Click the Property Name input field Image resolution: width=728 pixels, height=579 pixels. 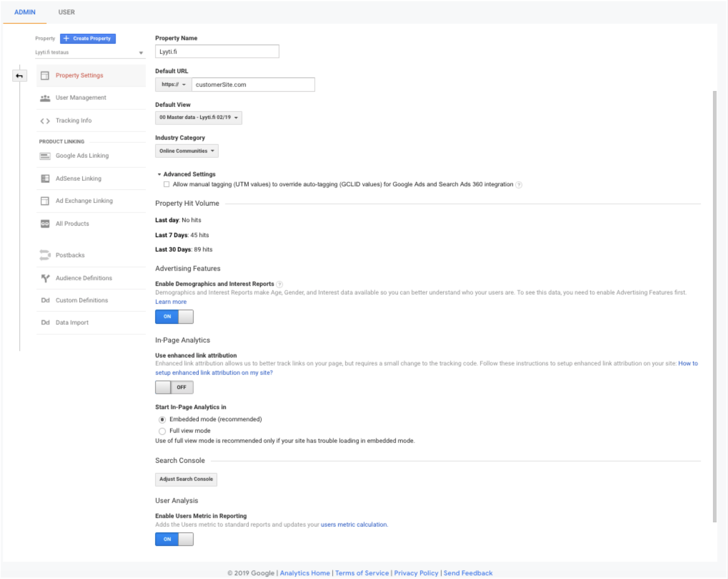(217, 52)
